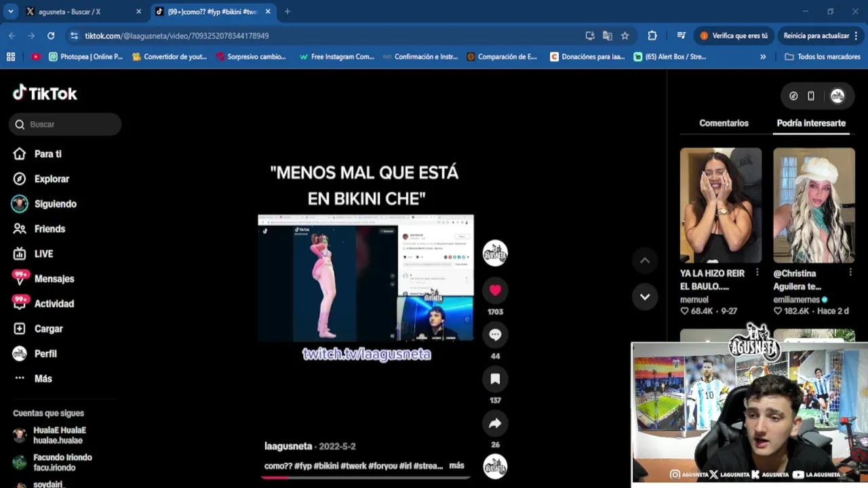Screen dimensions: 868x488
Task: Click the twitch.tv/laagusneta text overlay
Action: click(x=366, y=354)
